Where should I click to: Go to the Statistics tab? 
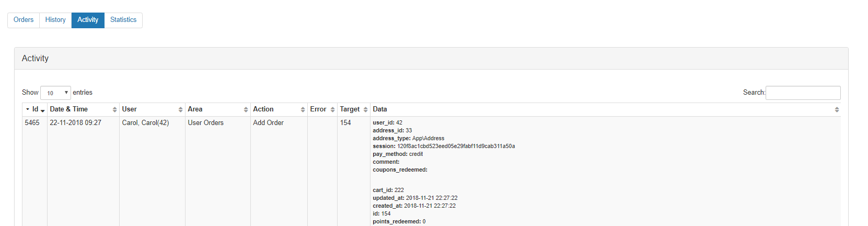(x=123, y=20)
